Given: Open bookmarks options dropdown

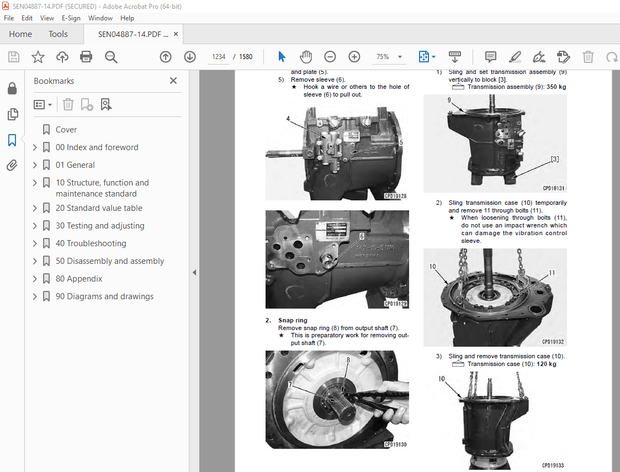Looking at the screenshot, I should [x=43, y=104].
